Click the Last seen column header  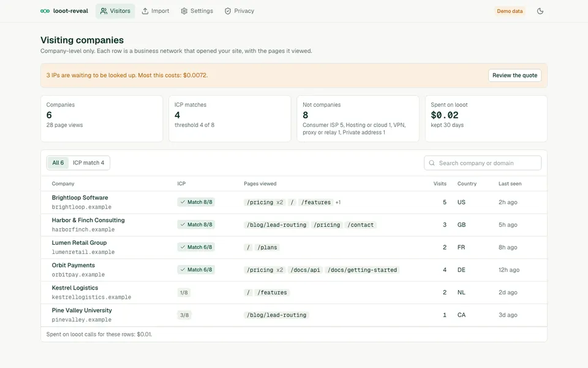510,183
